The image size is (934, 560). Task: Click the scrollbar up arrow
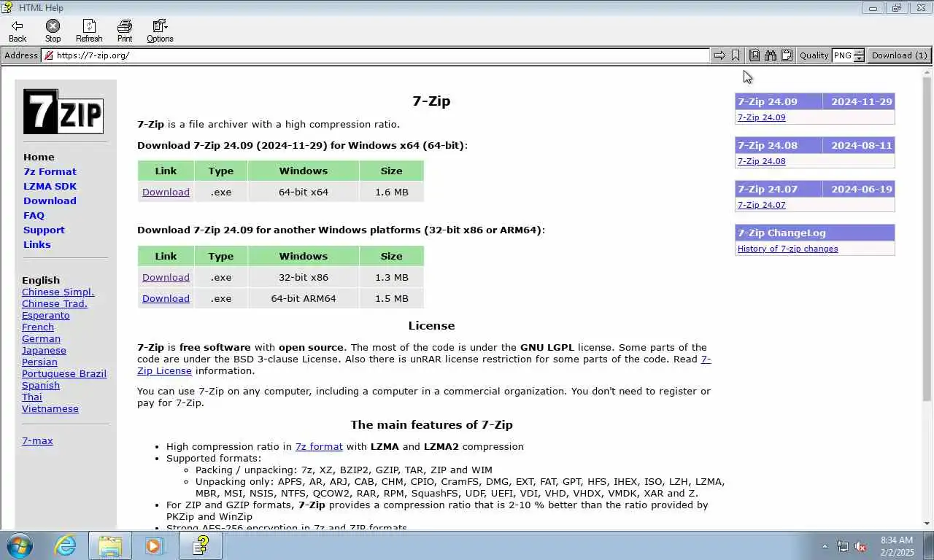coord(927,73)
